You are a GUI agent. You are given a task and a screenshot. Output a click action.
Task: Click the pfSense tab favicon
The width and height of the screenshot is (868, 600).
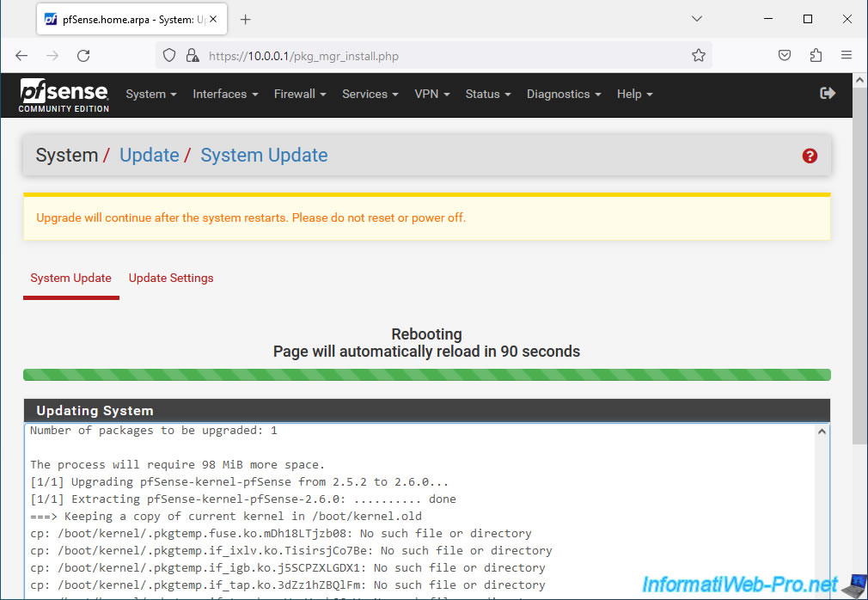[51, 20]
